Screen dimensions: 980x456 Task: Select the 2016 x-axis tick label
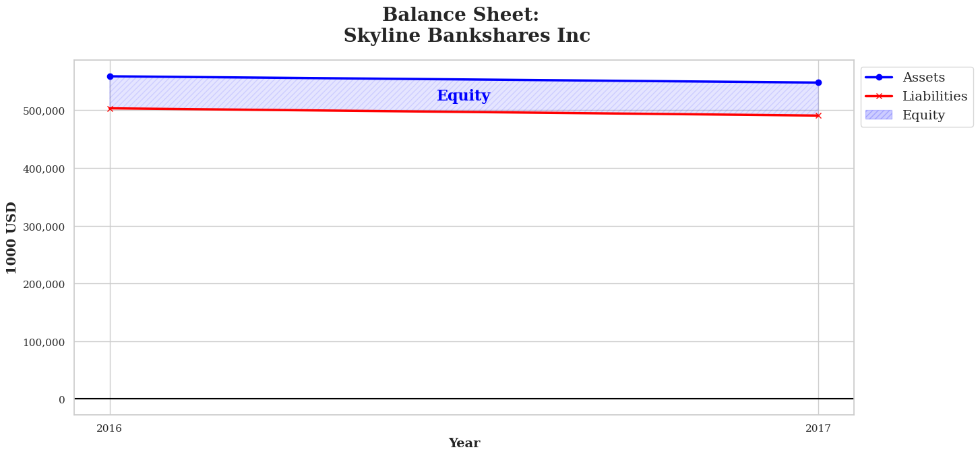pyautogui.click(x=109, y=428)
